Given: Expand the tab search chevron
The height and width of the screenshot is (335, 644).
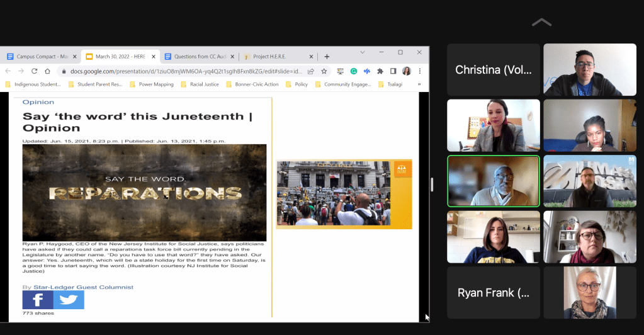Looking at the screenshot, I should pyautogui.click(x=363, y=52).
